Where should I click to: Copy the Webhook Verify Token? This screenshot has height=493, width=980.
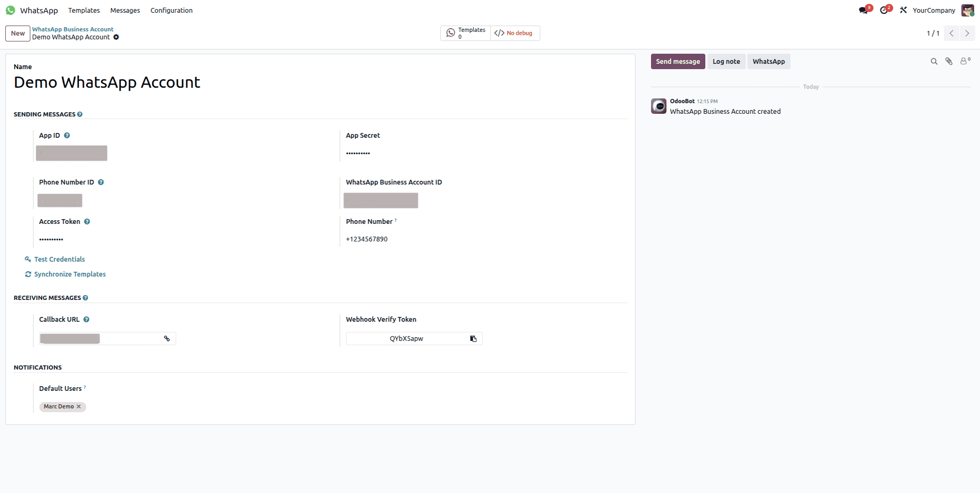473,339
